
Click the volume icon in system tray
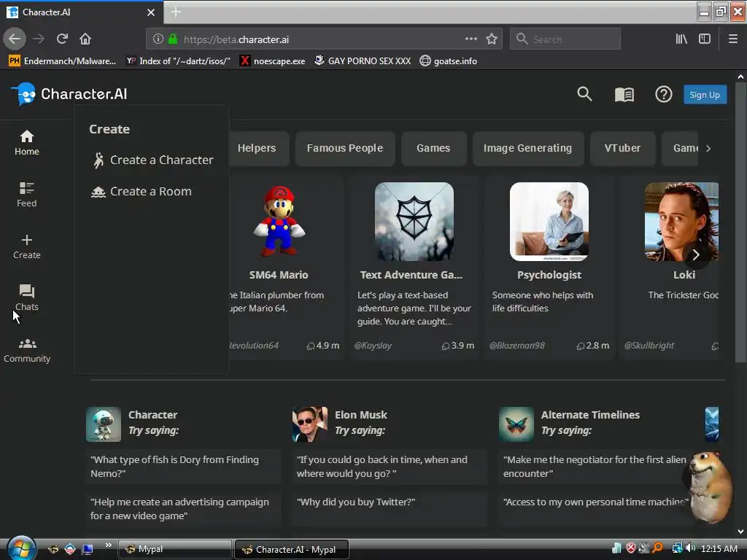pos(690,548)
